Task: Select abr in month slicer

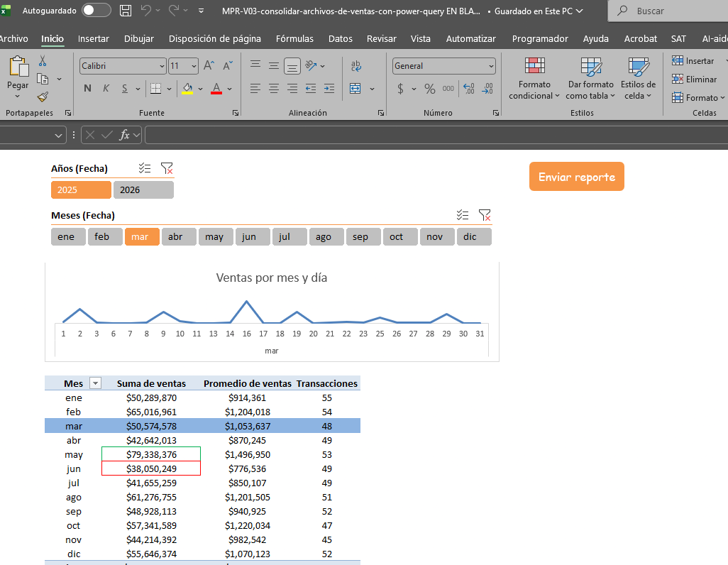Action: click(179, 237)
